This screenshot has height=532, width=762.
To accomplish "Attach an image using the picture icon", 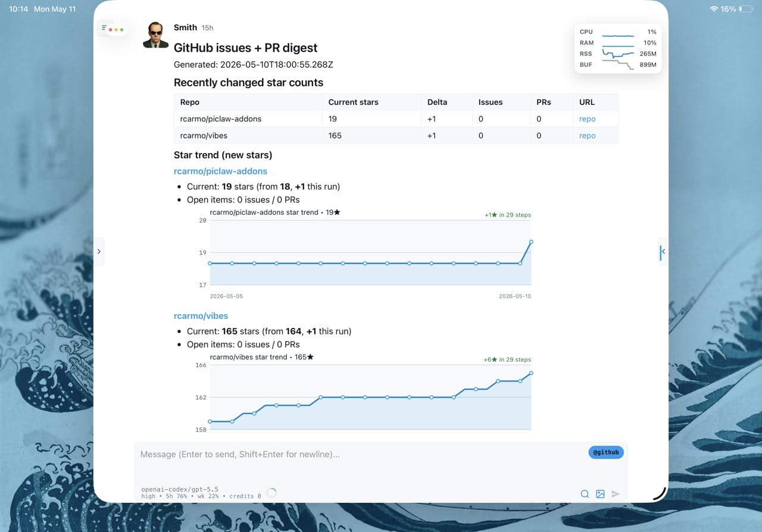I will coord(600,494).
